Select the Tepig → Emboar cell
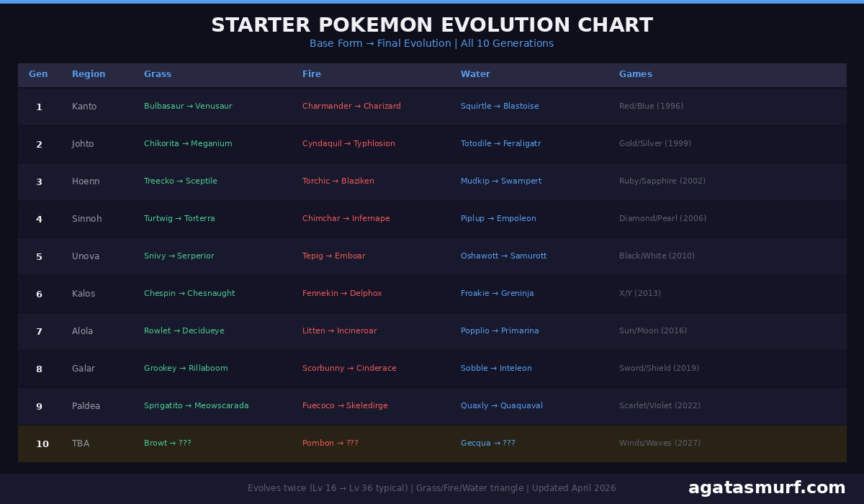864x504 pixels. tap(334, 256)
